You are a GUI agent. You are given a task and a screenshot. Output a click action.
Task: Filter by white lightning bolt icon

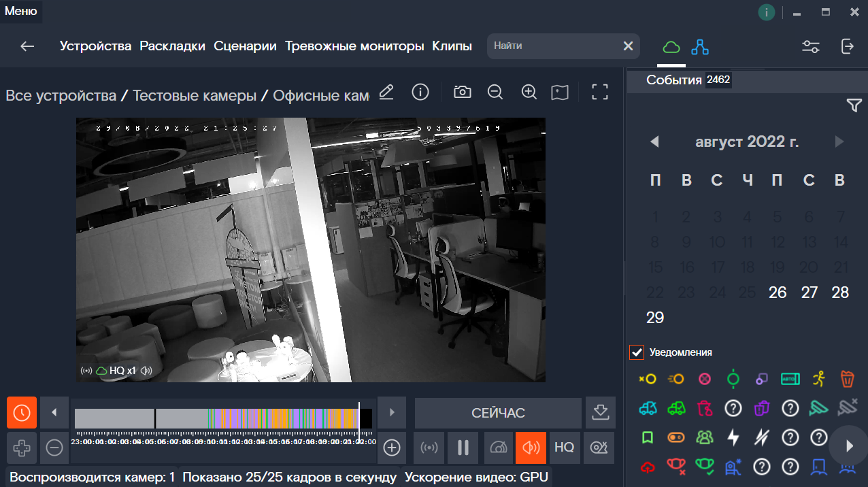click(733, 437)
